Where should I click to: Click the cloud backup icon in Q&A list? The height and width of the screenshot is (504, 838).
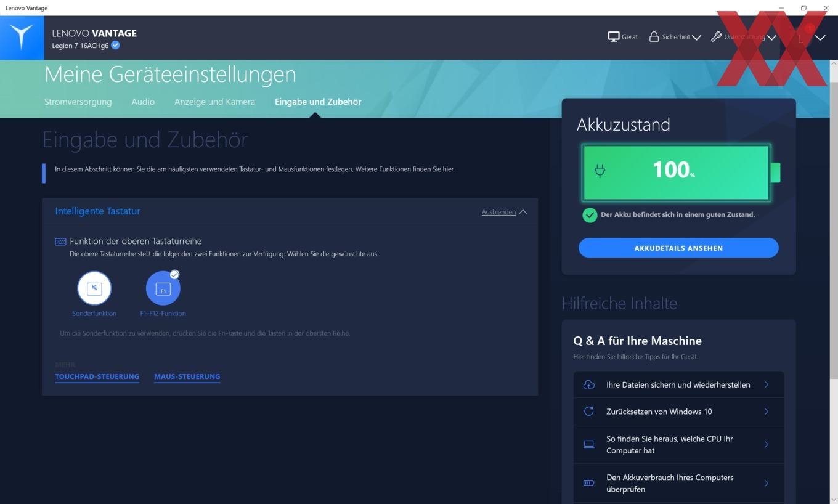[589, 384]
